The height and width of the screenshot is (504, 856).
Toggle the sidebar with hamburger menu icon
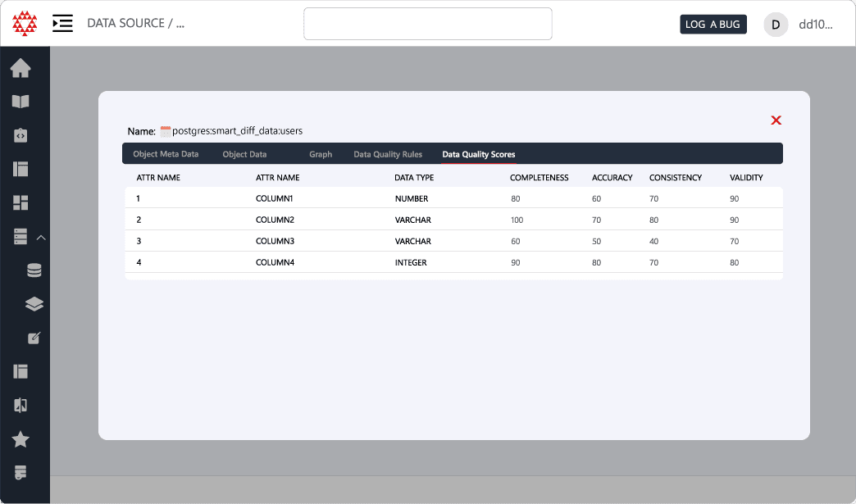(62, 24)
